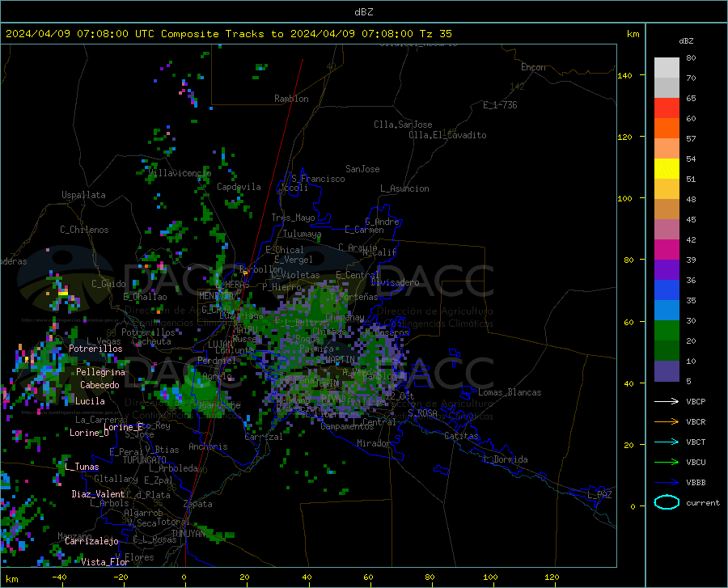Click the orange VBCR arrow legend icon
The width and height of the screenshot is (728, 588).
click(x=667, y=422)
